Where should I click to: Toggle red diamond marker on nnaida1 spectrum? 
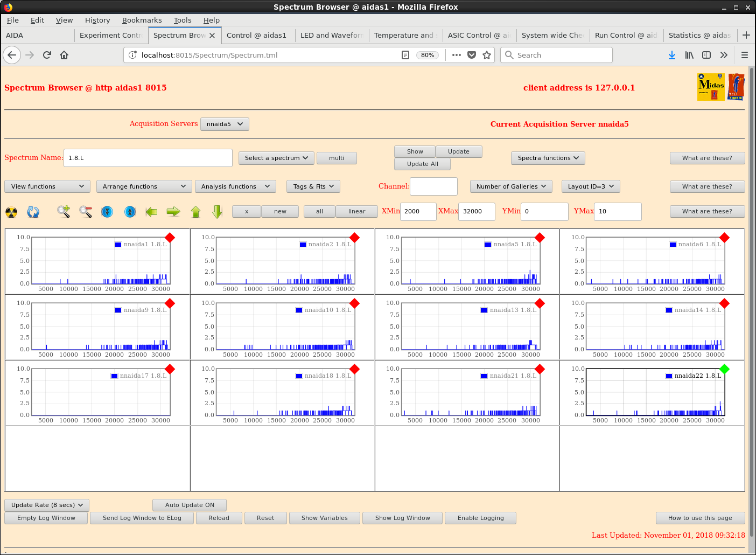click(170, 238)
